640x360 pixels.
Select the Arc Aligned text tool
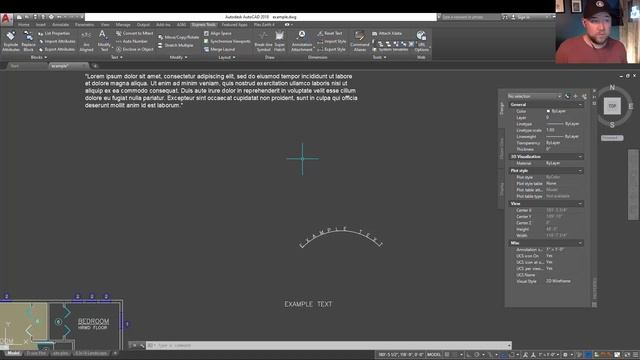[x=86, y=41]
